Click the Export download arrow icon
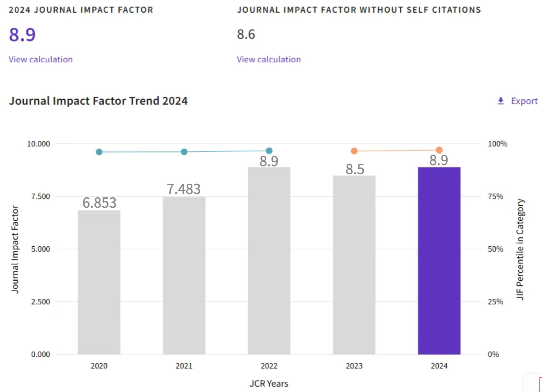This screenshot has width=542, height=392. pos(500,101)
